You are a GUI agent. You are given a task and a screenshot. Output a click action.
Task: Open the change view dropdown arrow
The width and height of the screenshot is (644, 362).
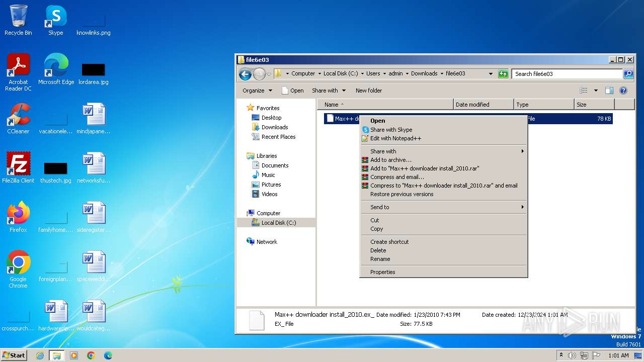click(596, 90)
